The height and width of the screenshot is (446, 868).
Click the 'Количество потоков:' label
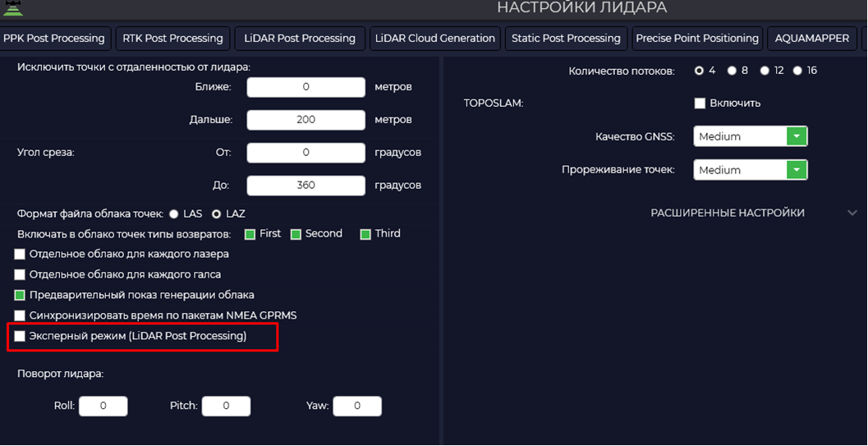pyautogui.click(x=622, y=71)
